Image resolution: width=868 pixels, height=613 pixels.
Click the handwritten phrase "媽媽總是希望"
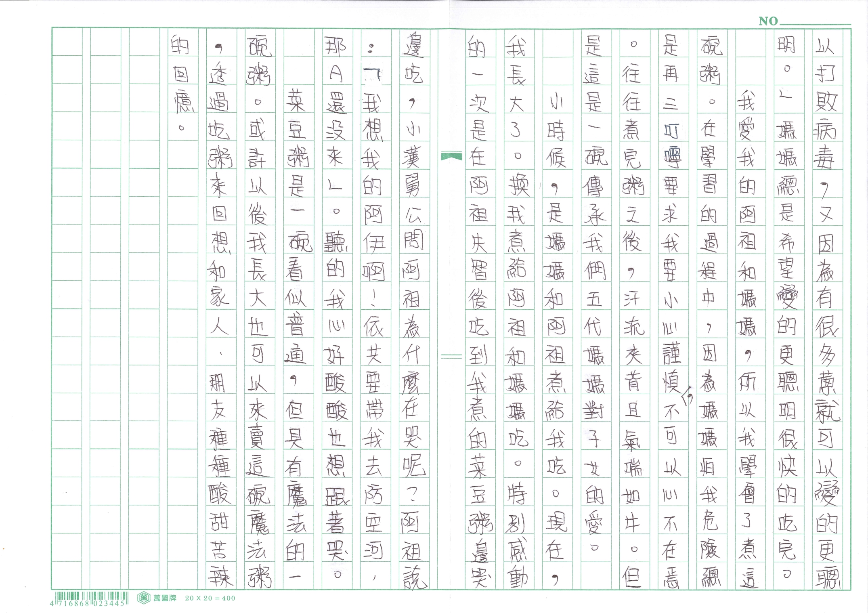787,200
